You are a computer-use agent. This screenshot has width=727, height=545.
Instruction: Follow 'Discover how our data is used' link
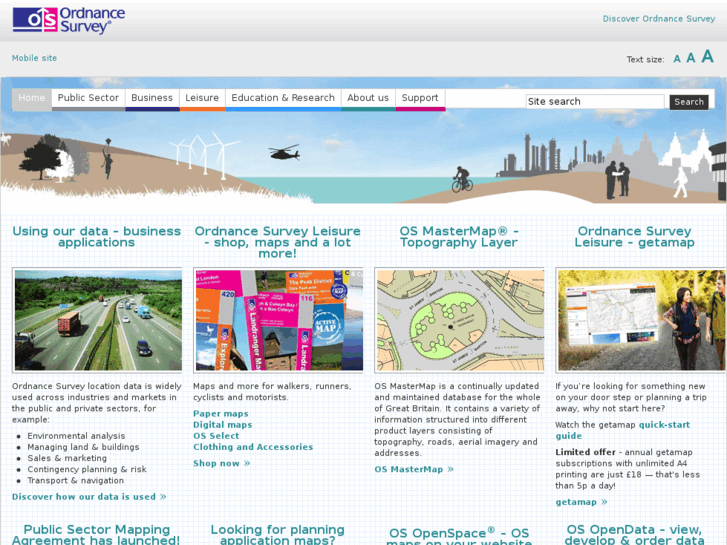point(89,497)
